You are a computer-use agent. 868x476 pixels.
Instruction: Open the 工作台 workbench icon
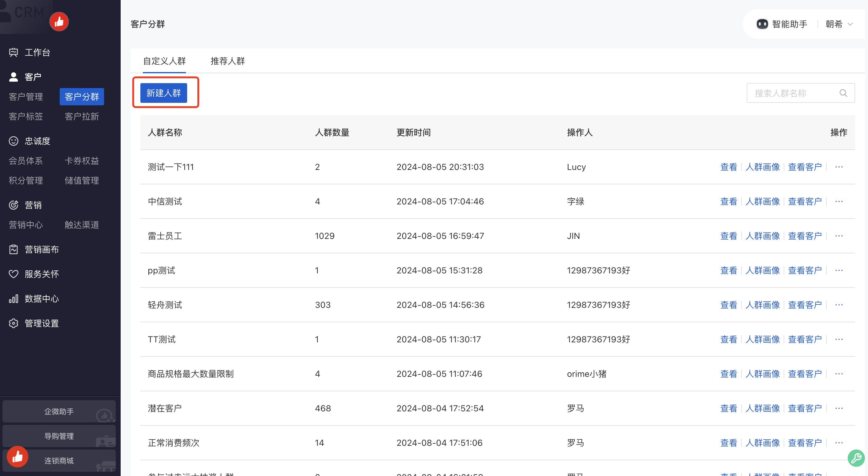[x=14, y=52]
